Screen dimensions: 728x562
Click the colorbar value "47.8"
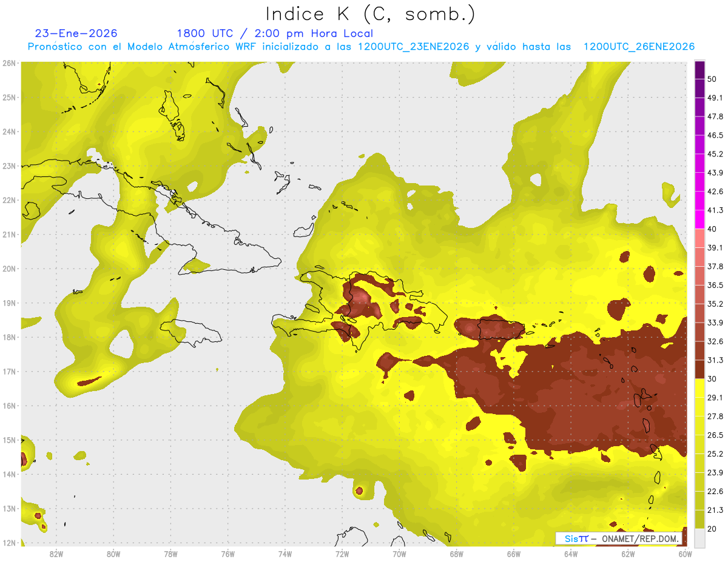click(x=715, y=116)
